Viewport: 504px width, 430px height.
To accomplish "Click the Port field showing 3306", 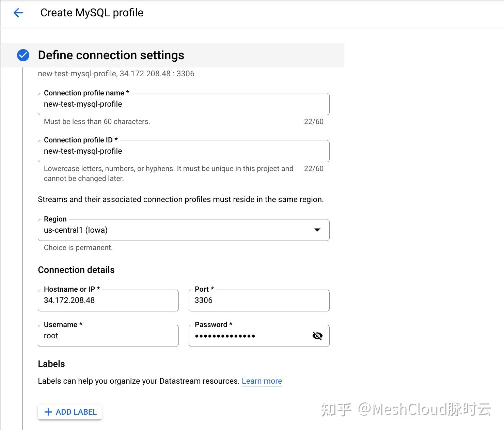I will pos(259,301).
